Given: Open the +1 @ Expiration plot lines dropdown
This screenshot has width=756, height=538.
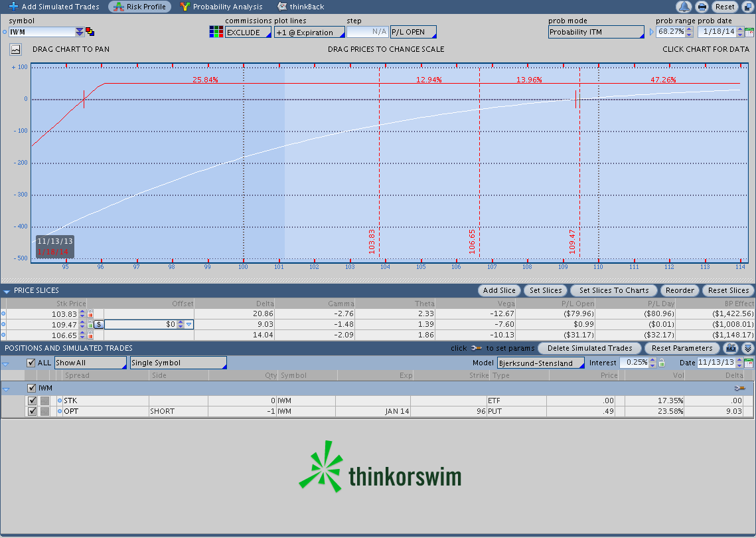Looking at the screenshot, I should point(309,33).
